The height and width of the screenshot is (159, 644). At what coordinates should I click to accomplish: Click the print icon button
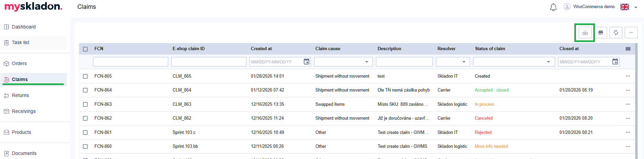pos(601,33)
